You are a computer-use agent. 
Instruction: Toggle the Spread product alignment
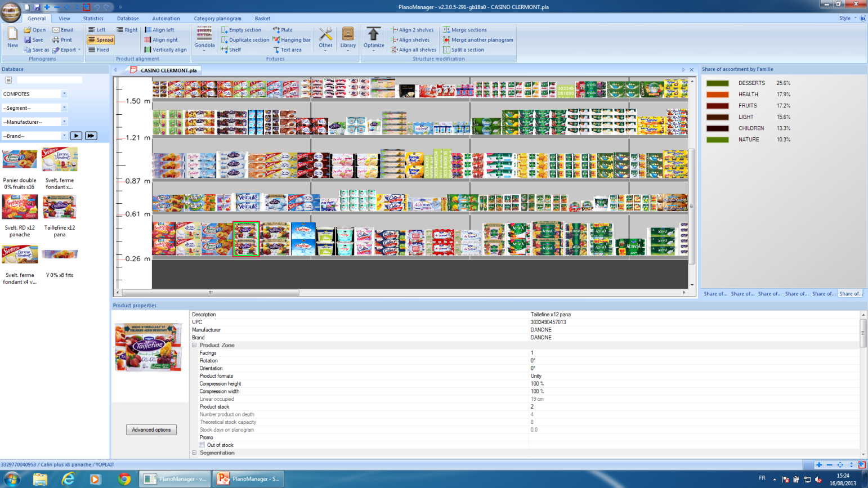tap(101, 40)
